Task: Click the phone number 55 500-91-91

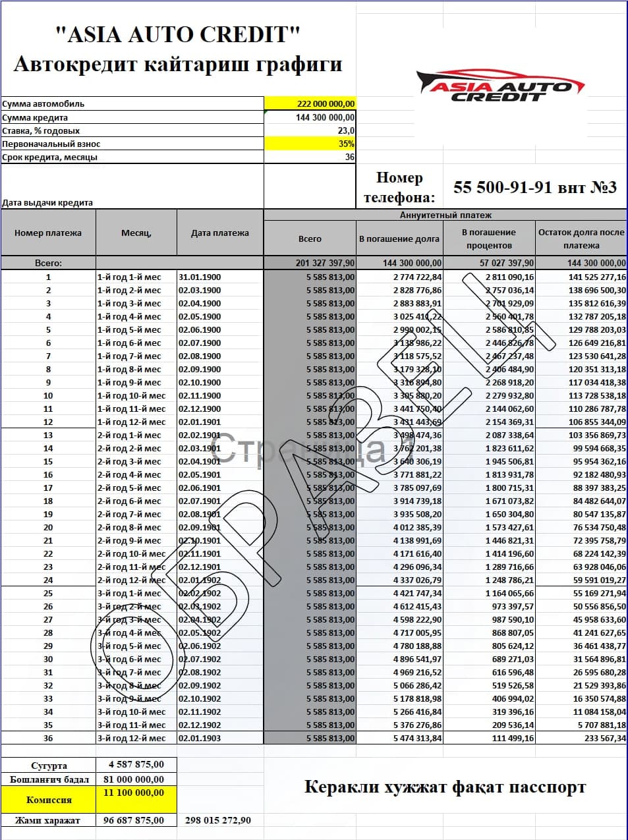Action: (503, 187)
